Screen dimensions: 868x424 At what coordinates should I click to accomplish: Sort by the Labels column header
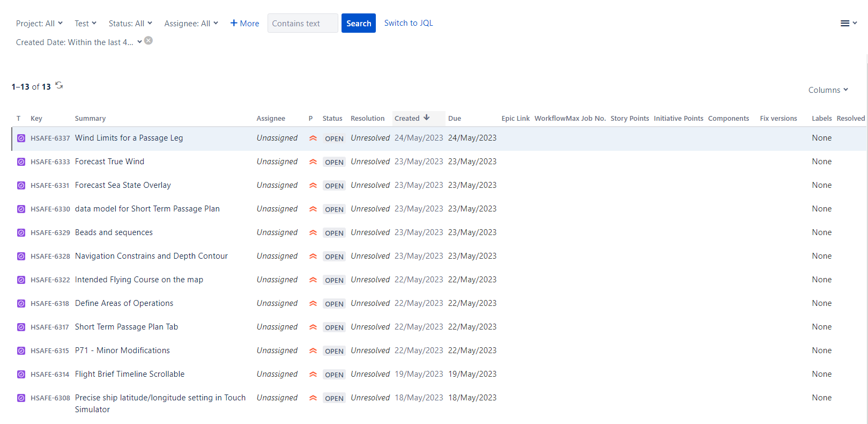[822, 118]
